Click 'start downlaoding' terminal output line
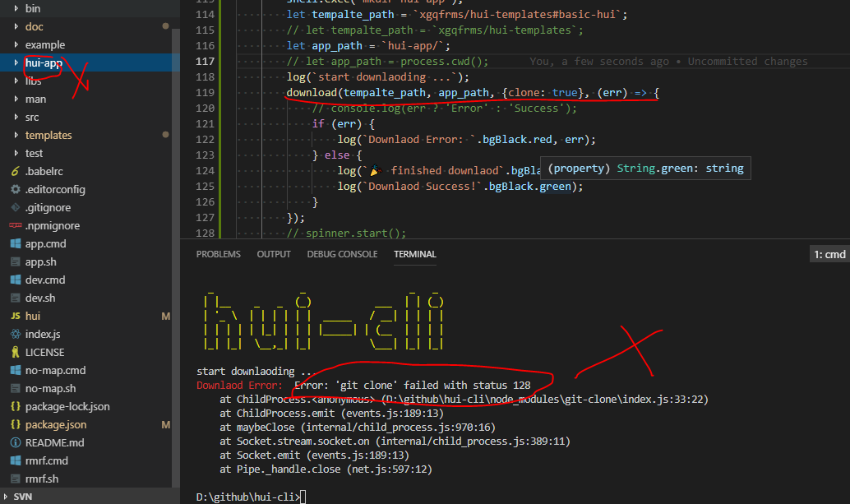The width and height of the screenshot is (850, 504). coord(256,372)
